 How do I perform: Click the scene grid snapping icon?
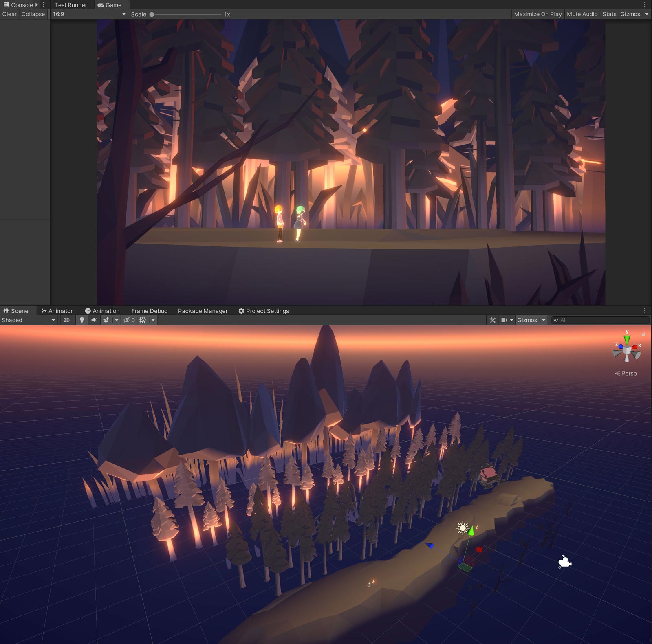143,320
